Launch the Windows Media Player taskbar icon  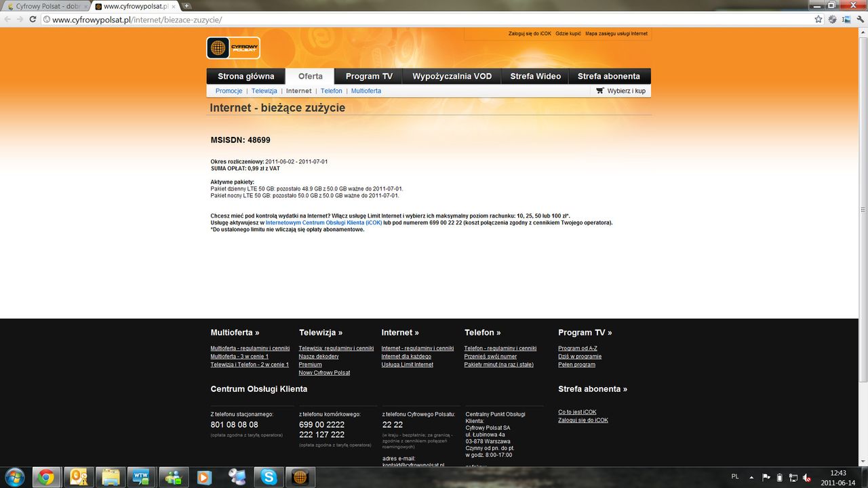(205, 477)
